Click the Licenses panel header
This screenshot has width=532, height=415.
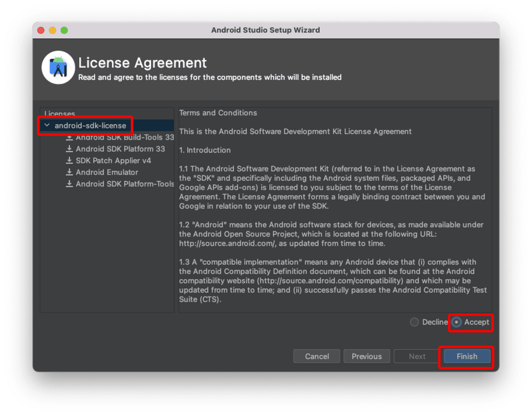pos(60,114)
